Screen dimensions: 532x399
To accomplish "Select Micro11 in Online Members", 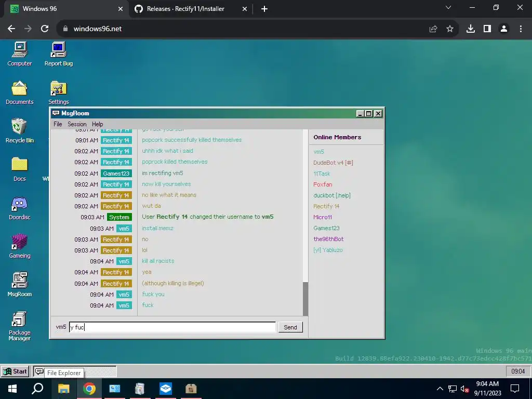I will (323, 217).
